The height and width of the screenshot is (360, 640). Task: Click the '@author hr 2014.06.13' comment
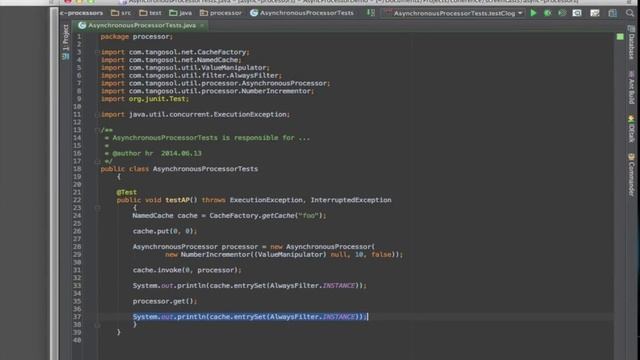(x=157, y=153)
